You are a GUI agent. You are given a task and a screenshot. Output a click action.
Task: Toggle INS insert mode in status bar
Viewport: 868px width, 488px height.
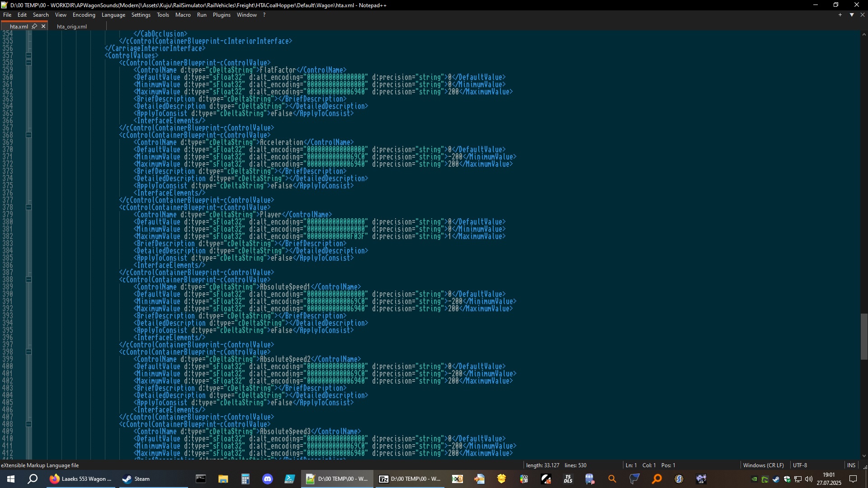tap(851, 465)
